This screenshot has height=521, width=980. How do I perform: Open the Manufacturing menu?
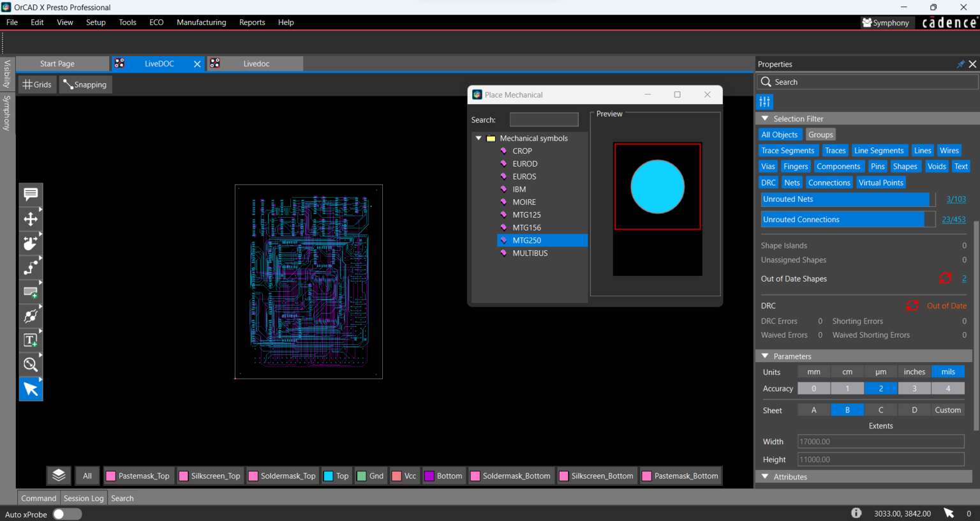pyautogui.click(x=202, y=22)
